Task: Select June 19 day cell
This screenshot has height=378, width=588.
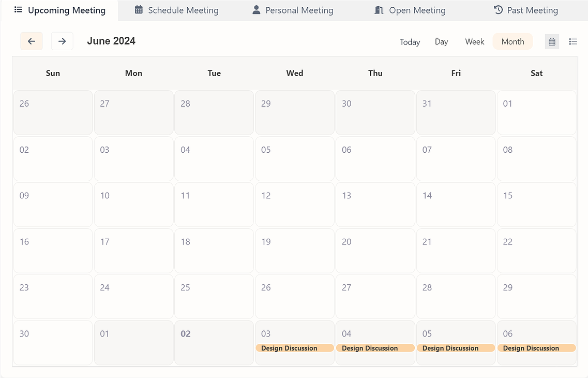Action: pyautogui.click(x=294, y=251)
